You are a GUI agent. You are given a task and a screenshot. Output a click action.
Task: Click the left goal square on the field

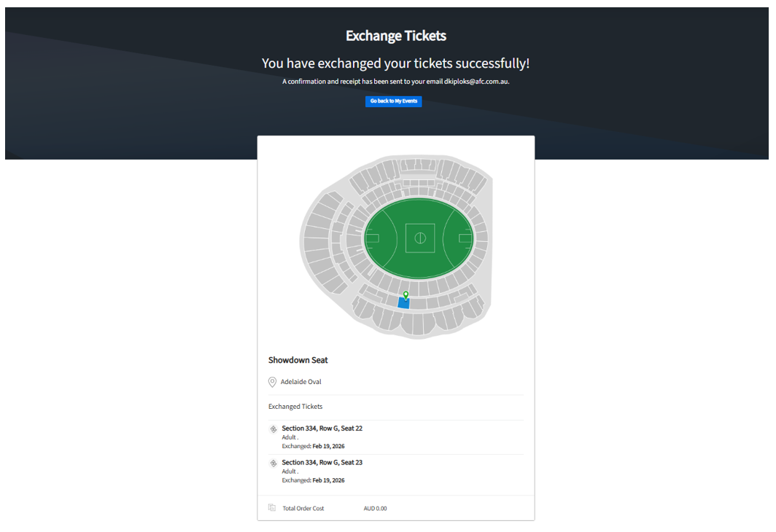click(372, 238)
